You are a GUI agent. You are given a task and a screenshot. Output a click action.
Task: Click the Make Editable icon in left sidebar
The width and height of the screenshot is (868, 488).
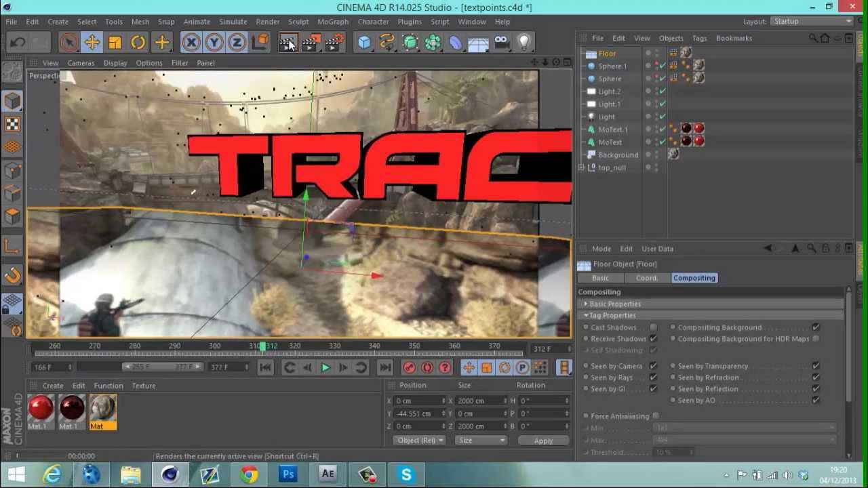coord(12,72)
